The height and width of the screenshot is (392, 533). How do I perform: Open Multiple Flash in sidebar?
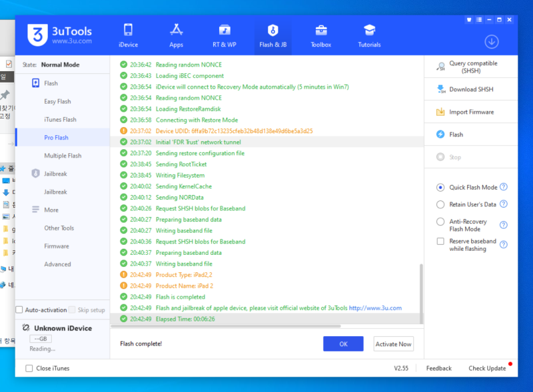coord(63,156)
